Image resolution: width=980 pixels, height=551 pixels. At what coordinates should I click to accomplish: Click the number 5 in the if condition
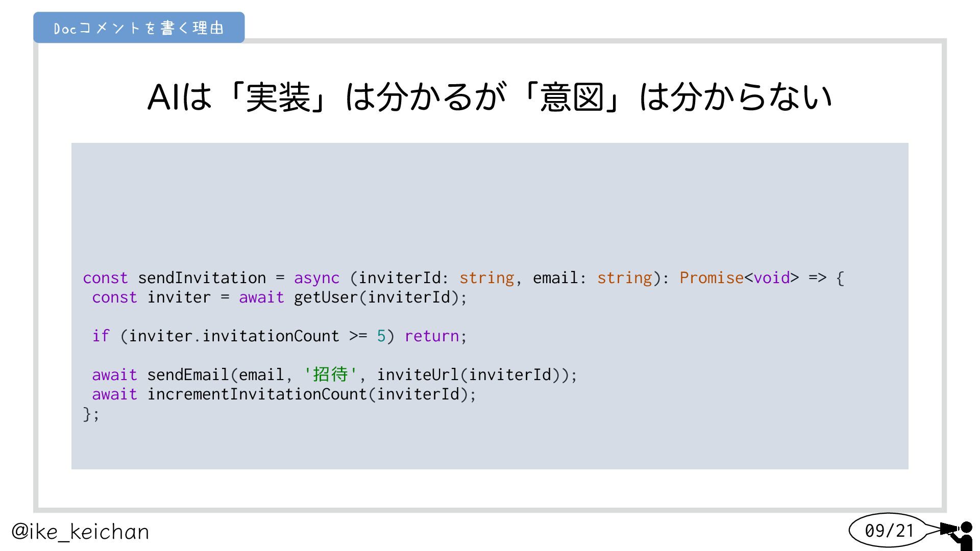[x=381, y=336]
